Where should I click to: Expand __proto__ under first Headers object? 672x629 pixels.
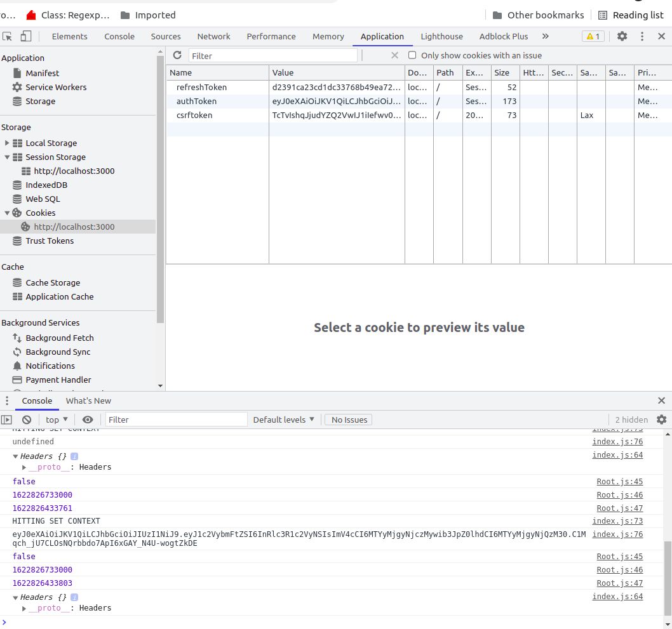24,467
